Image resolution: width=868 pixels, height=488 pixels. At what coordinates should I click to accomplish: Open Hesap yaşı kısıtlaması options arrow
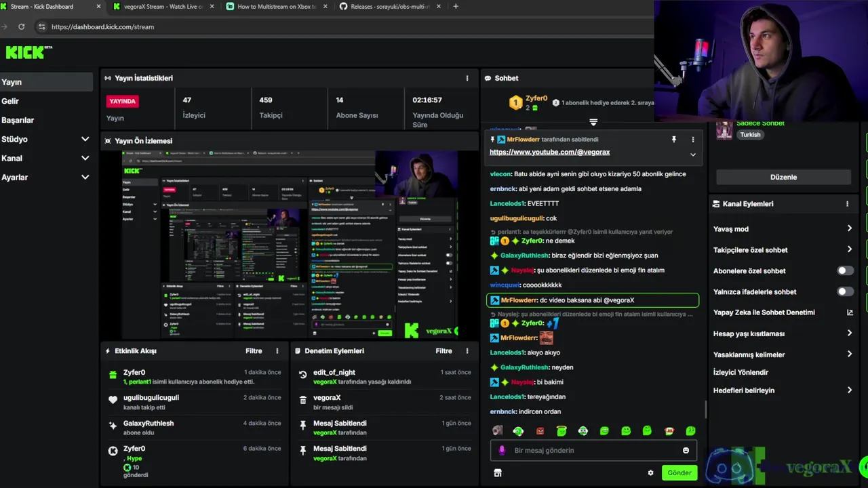tap(849, 333)
